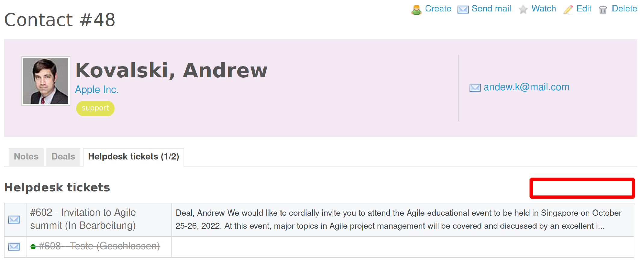
Task: Click the envelope icon for ticket #602
Action: click(x=14, y=220)
